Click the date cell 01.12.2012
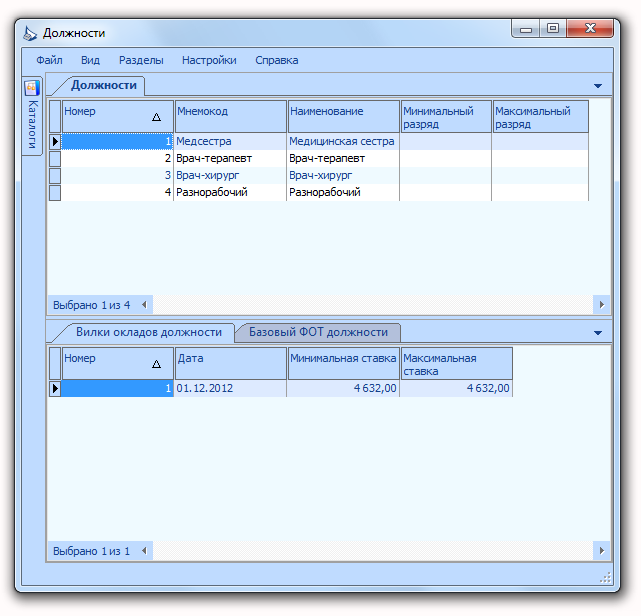 pos(230,388)
